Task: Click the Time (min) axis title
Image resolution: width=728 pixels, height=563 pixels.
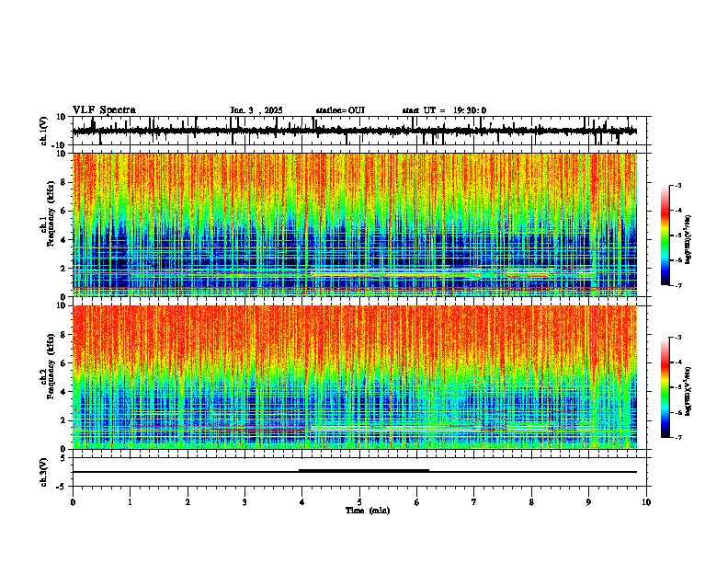Action: (368, 511)
